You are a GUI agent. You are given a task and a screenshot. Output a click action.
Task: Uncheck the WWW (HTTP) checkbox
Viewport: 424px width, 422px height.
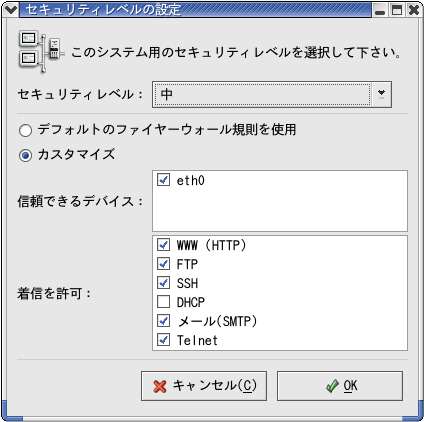(163, 245)
